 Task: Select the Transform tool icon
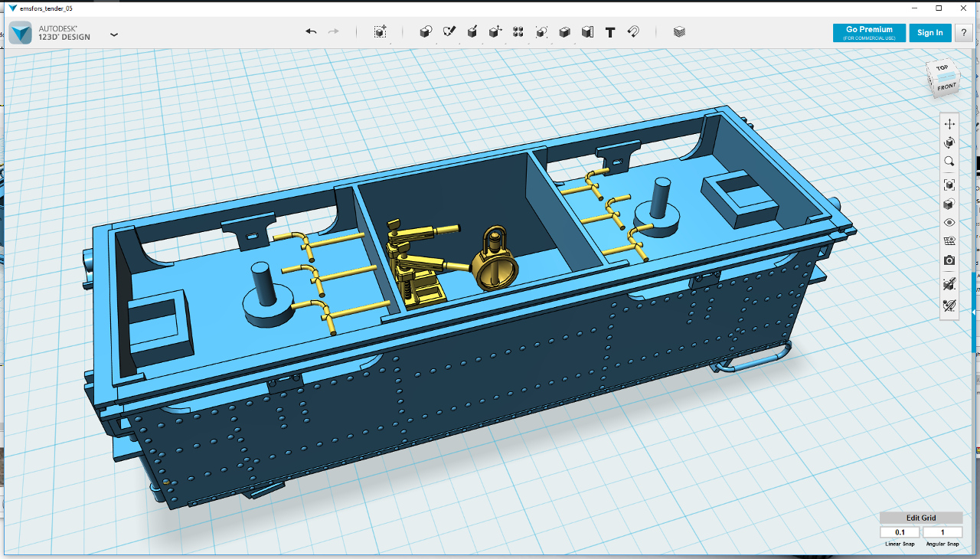[380, 31]
